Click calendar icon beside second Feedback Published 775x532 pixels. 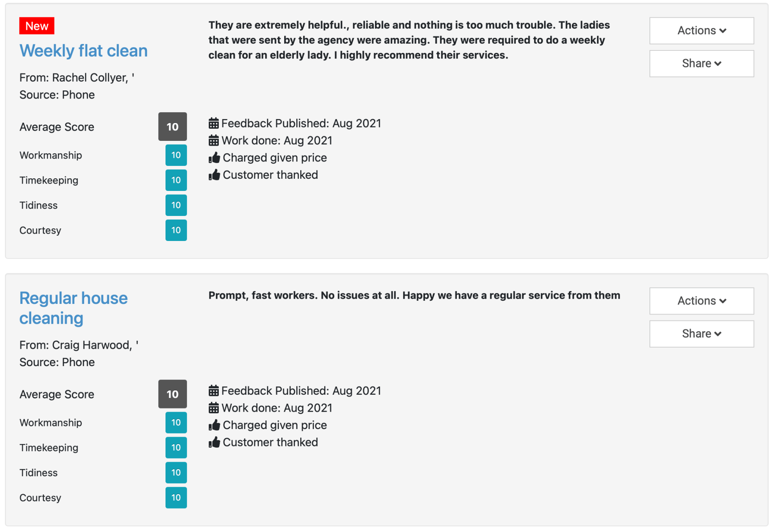[214, 391]
